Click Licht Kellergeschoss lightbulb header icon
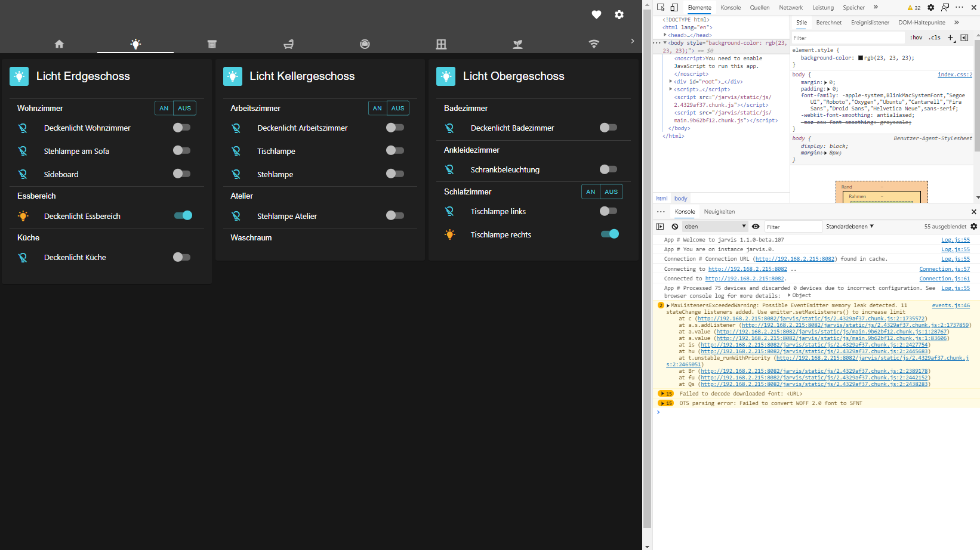The image size is (980, 550). pyautogui.click(x=233, y=76)
